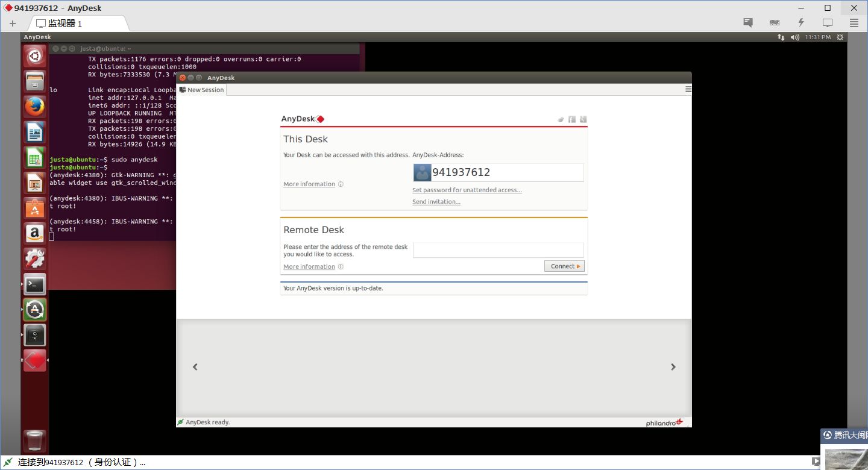Screen dimensions: 868x470
Task: Open More information under This Desk
Action: pyautogui.click(x=309, y=184)
